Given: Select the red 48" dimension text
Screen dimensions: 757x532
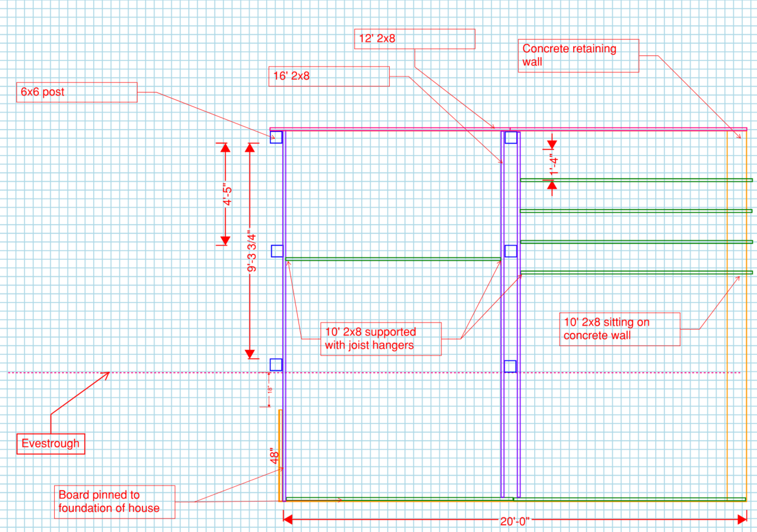Looking at the screenshot, I should click(274, 457).
